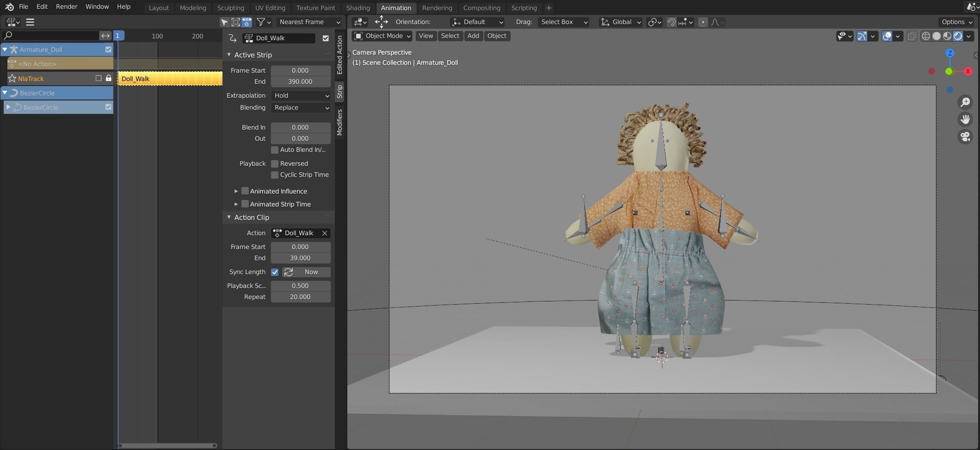Switch viewport to Solid shading mode
The width and height of the screenshot is (980, 450).
point(936,36)
